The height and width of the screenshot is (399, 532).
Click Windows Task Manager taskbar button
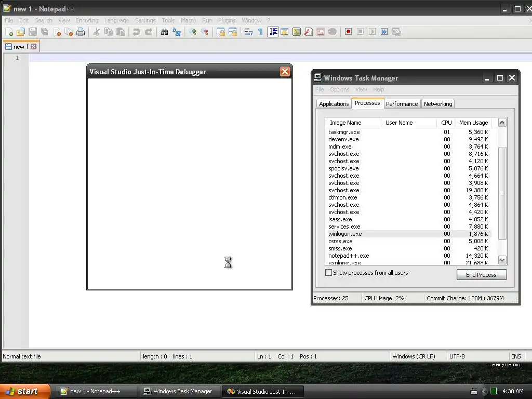pos(179,391)
